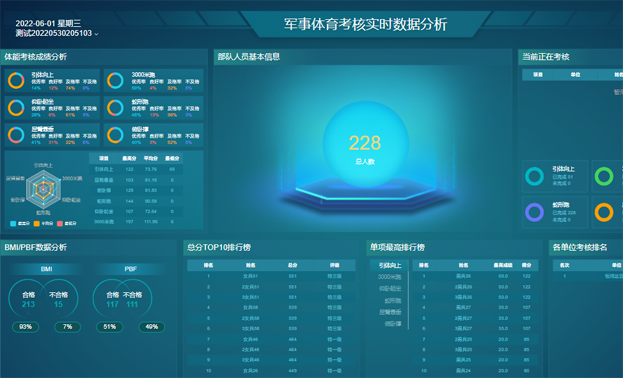This screenshot has height=378, width=623.
Task: Toggle the 最高分 legend on the radar chart
Action: coord(20,223)
